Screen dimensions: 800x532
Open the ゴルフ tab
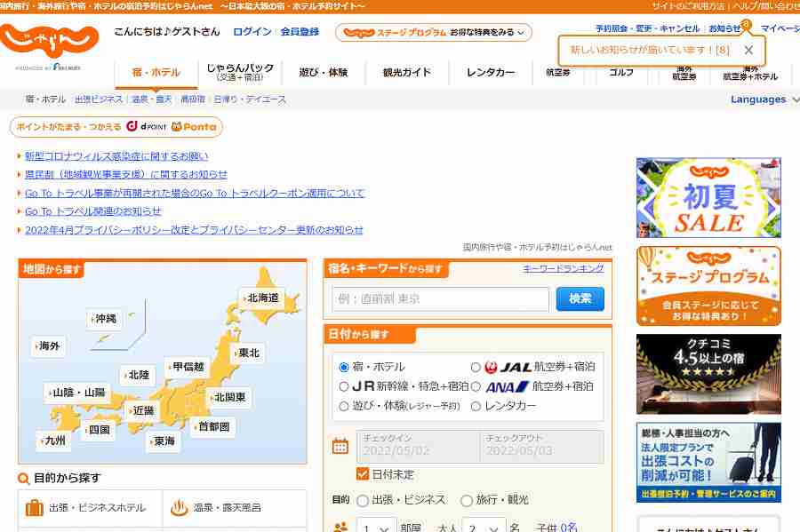point(621,72)
